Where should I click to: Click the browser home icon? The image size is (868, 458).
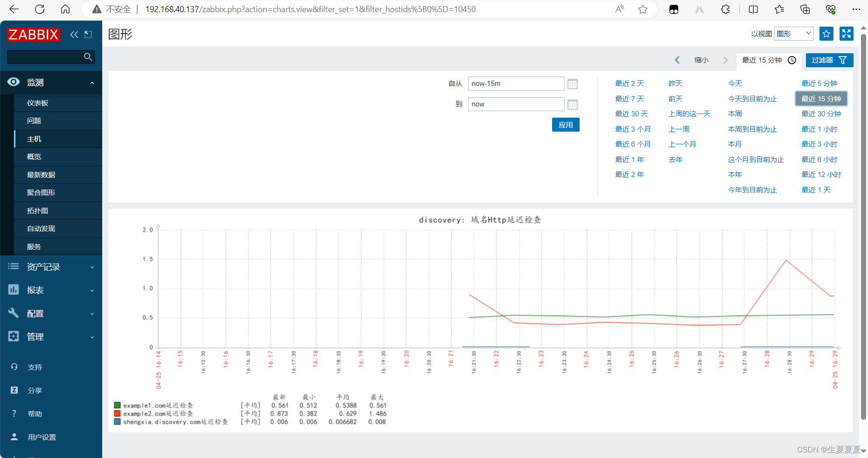[65, 9]
